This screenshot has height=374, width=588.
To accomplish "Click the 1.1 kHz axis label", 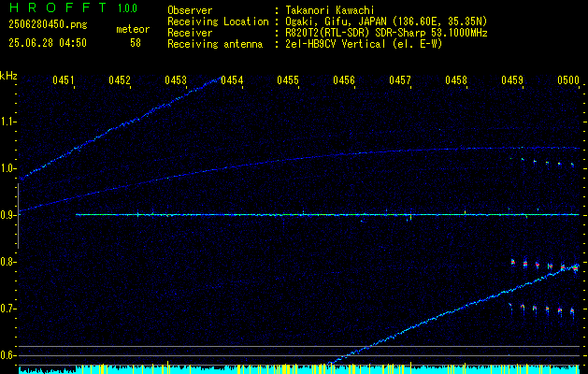I will pyautogui.click(x=7, y=122).
